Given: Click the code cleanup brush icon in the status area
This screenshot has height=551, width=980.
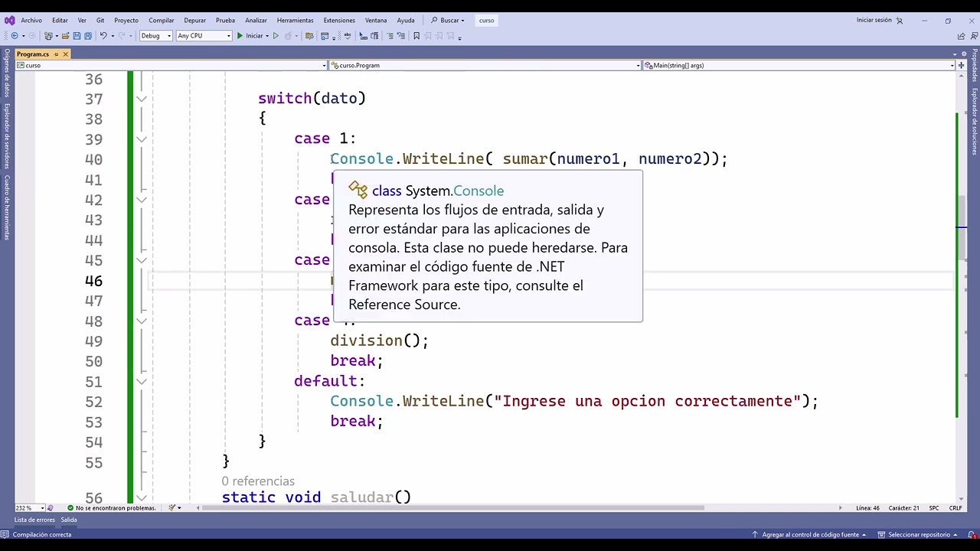Looking at the screenshot, I should tap(172, 508).
